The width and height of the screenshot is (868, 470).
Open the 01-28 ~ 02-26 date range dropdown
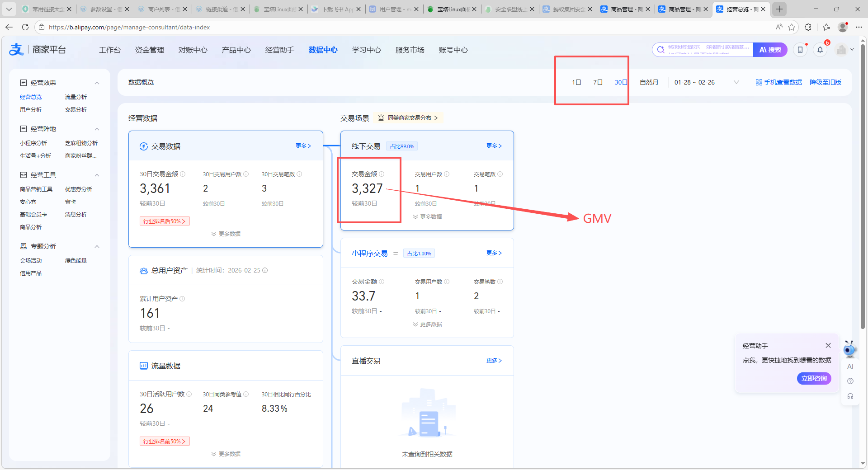706,82
